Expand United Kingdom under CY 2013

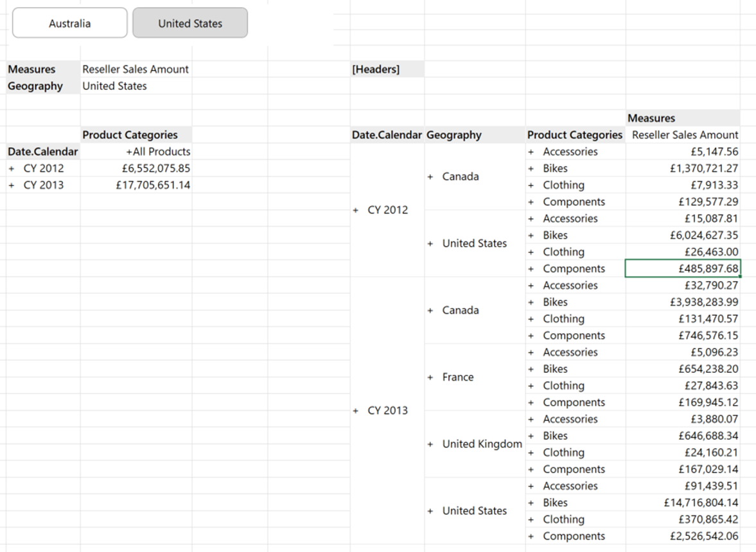coord(430,444)
